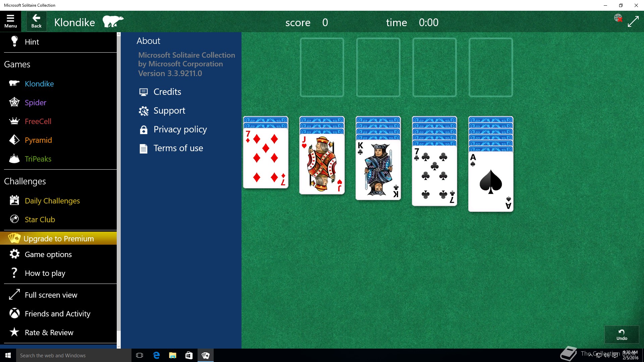
Task: Launch Microsoft Edge from taskbar
Action: tap(156, 355)
